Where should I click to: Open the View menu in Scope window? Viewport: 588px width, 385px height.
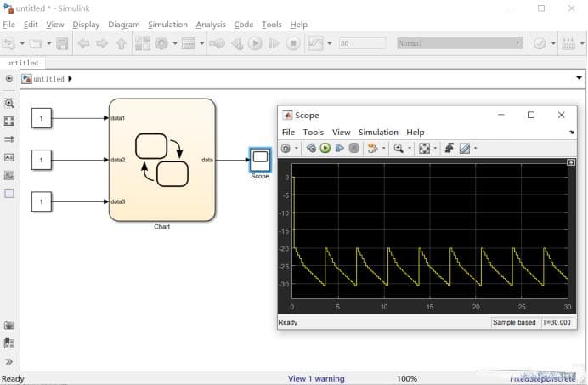click(342, 132)
